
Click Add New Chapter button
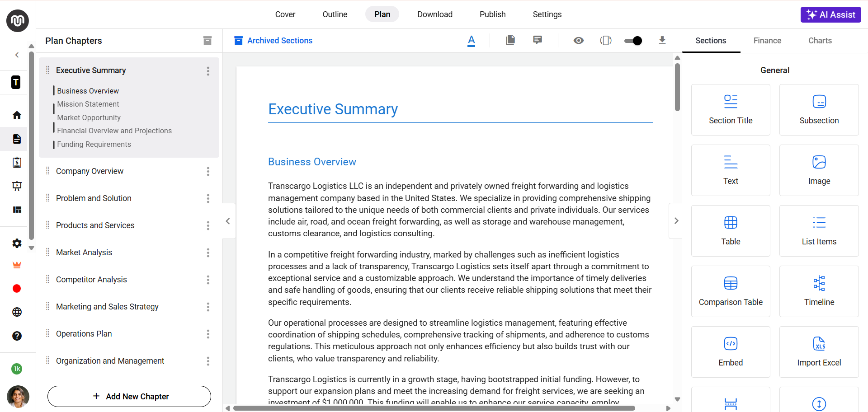coord(129,396)
